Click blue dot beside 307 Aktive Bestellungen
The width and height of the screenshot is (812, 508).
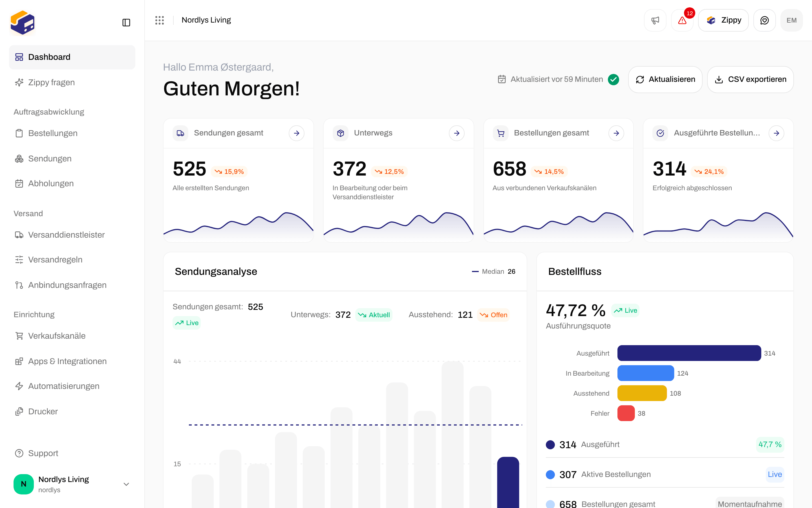[x=550, y=474]
